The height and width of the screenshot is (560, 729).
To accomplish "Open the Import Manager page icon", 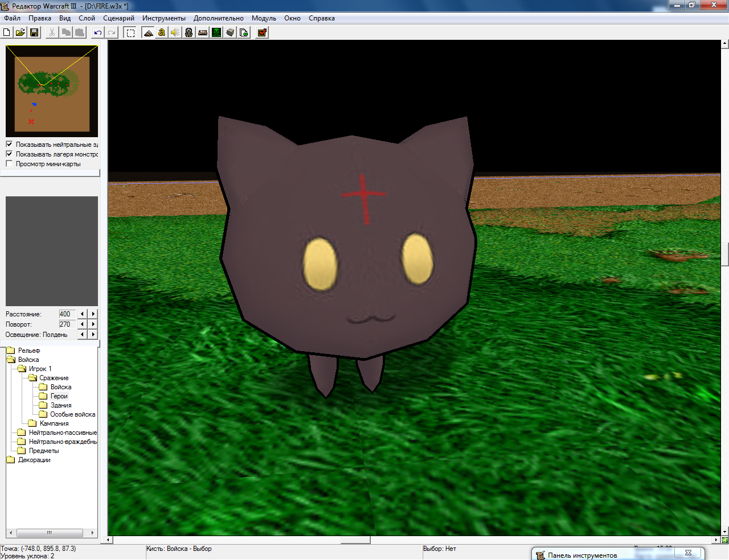I will (x=244, y=32).
